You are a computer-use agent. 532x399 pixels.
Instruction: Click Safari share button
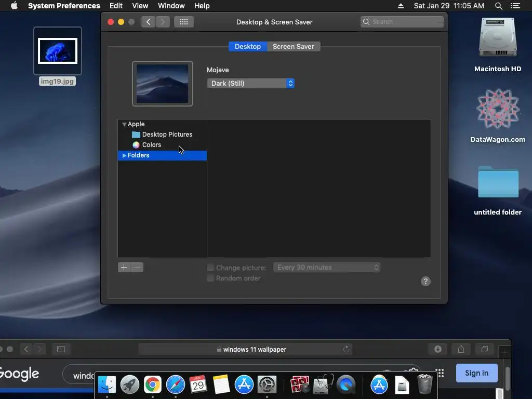point(461,349)
